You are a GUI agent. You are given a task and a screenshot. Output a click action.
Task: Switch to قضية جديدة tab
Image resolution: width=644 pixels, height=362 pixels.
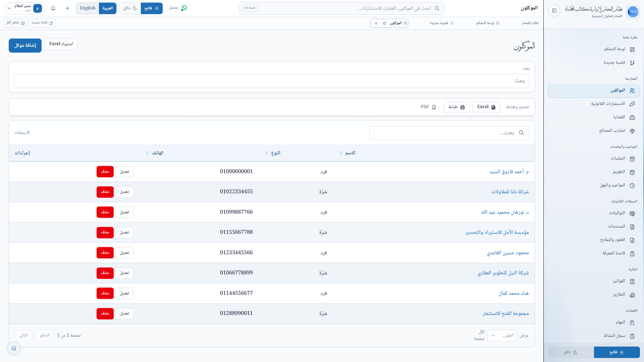coord(441,23)
